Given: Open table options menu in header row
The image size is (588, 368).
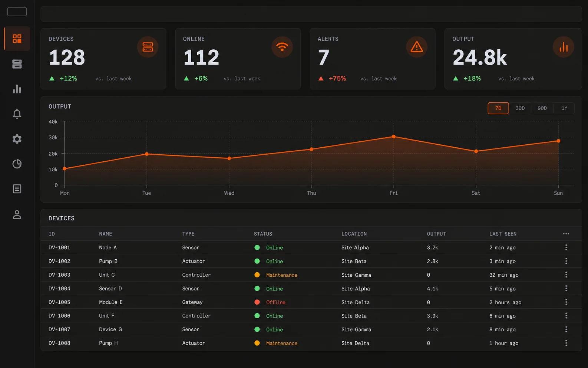Looking at the screenshot, I should pyautogui.click(x=566, y=234).
